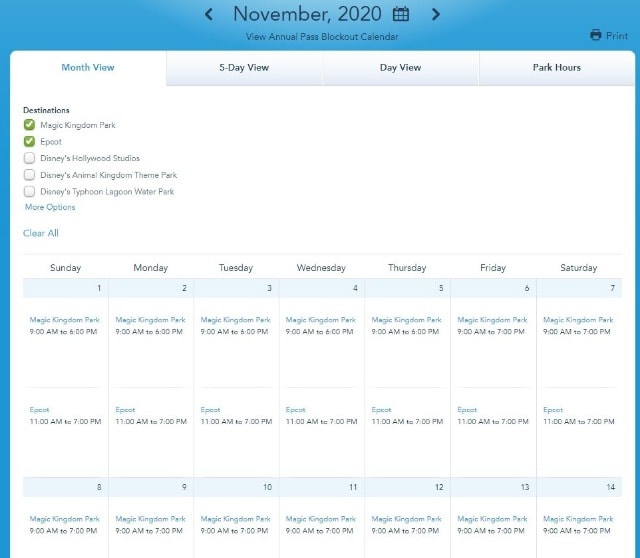The width and height of the screenshot is (640, 558).
Task: Open Magic Kingdom Park link on Saturday 14
Action: click(x=578, y=519)
